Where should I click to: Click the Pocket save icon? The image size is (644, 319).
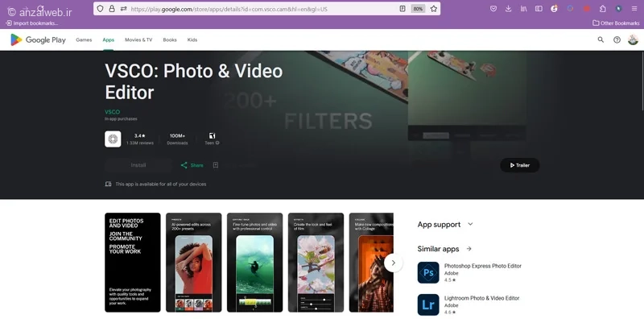(x=493, y=9)
